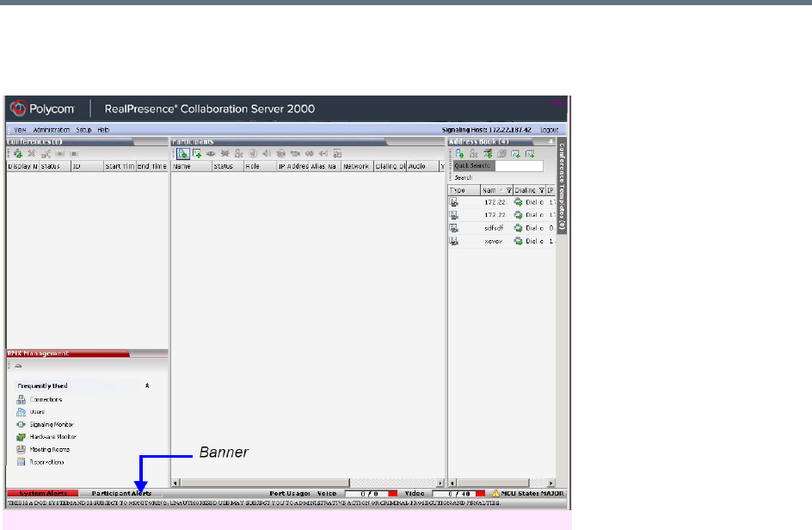The height and width of the screenshot is (530, 812).
Task: Open Meeting Rooms in Frequently Used list
Action: [50, 450]
